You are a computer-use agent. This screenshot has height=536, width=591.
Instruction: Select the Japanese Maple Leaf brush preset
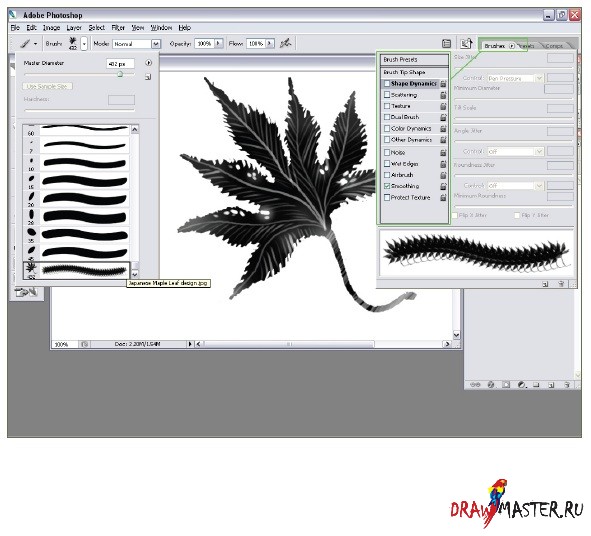[77, 270]
